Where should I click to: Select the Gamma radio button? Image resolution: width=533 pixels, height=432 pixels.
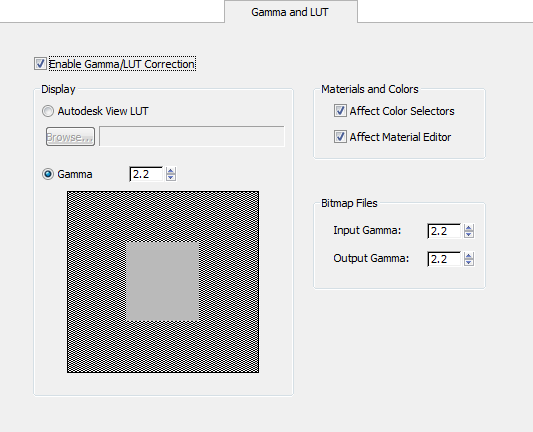48,174
